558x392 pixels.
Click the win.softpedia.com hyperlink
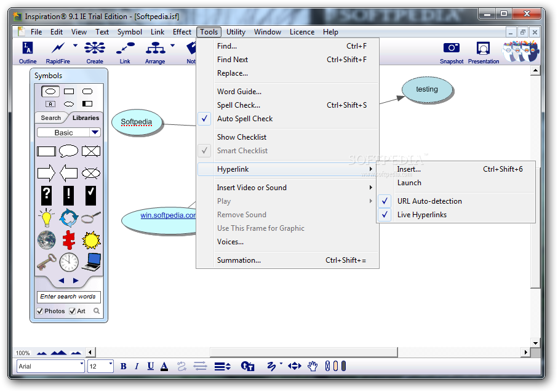168,215
